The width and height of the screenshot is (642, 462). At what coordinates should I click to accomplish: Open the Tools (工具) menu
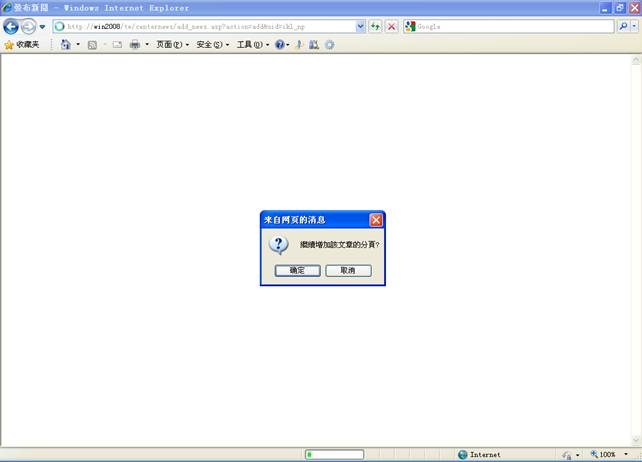[252, 45]
